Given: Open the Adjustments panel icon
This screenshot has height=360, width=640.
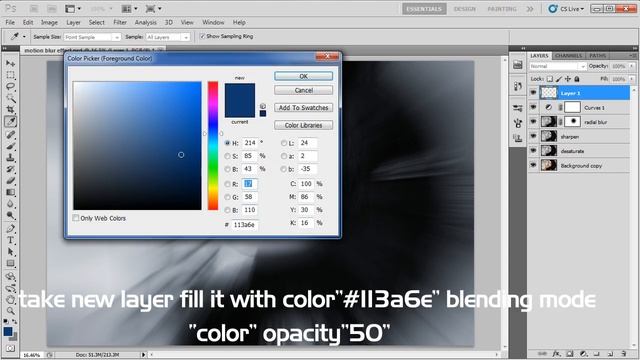Looking at the screenshot, I should [518, 107].
